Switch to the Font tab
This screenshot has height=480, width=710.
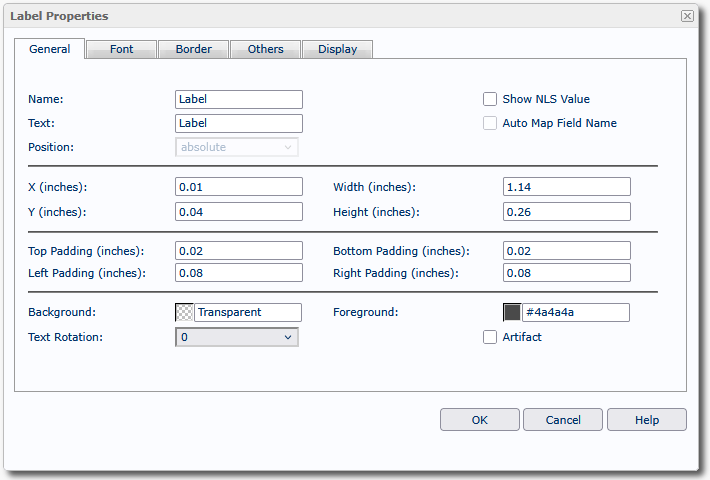121,49
